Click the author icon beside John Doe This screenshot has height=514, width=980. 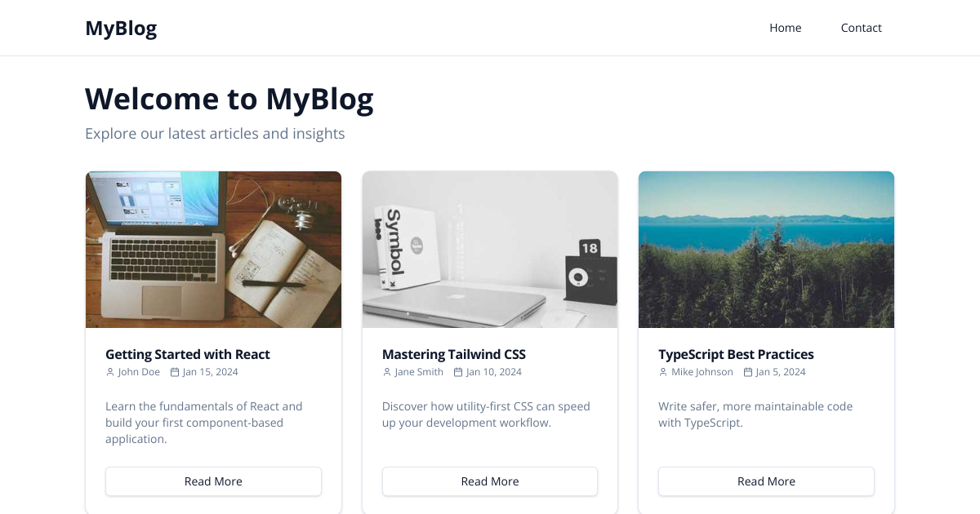pos(110,372)
